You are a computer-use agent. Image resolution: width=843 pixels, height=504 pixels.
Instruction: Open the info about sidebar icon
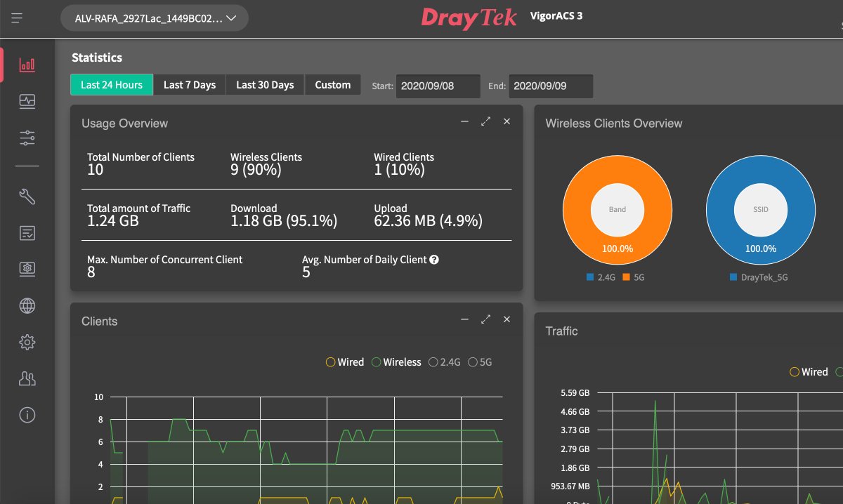27,415
